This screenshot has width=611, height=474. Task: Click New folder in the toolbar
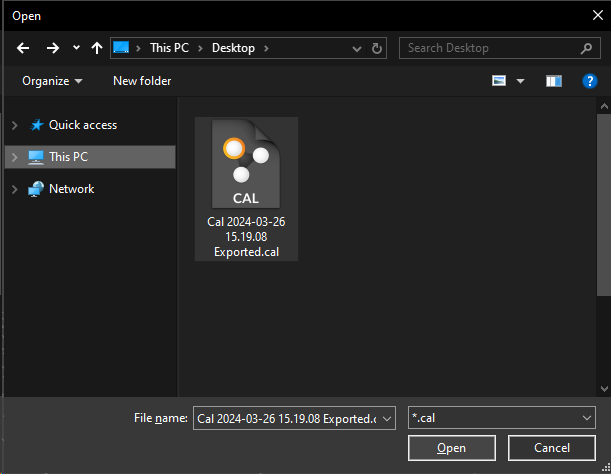pos(142,81)
